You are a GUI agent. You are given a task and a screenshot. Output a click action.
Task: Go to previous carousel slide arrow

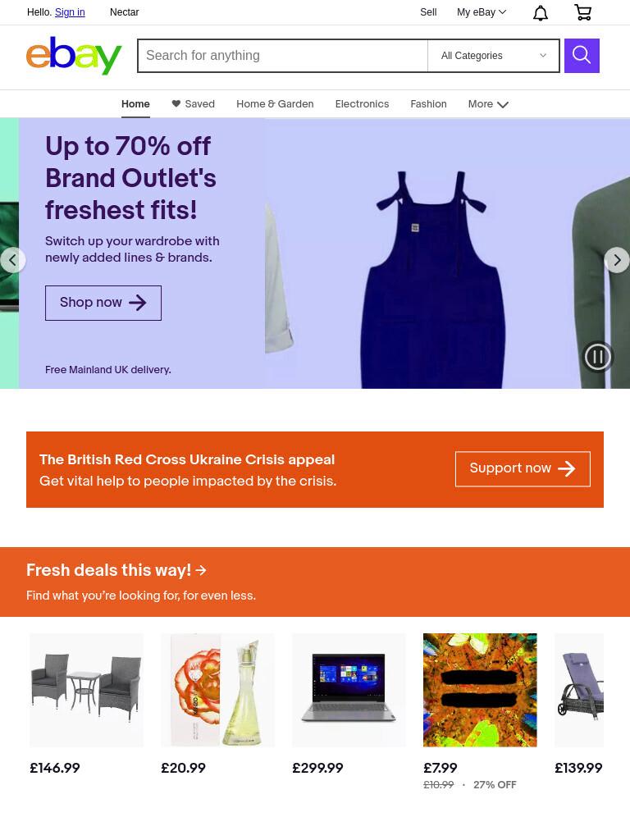point(13,260)
